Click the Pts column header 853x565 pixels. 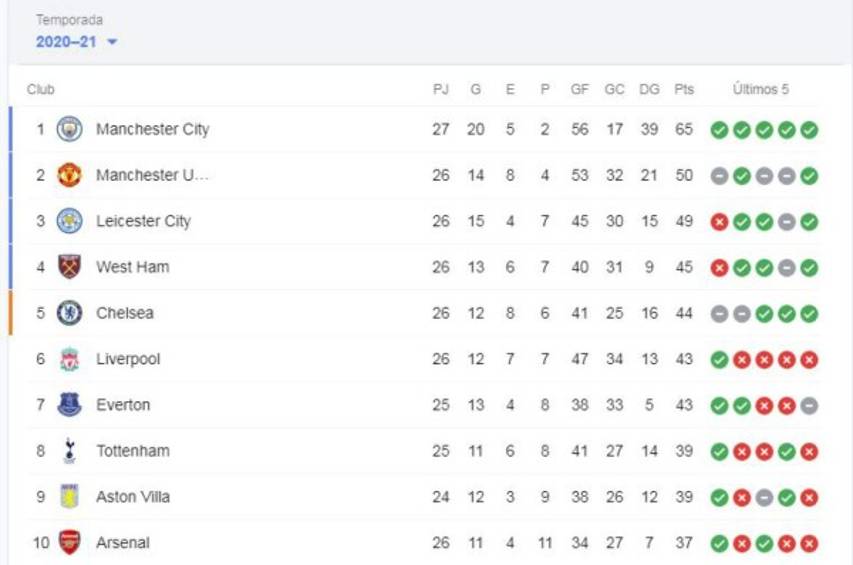coord(684,89)
